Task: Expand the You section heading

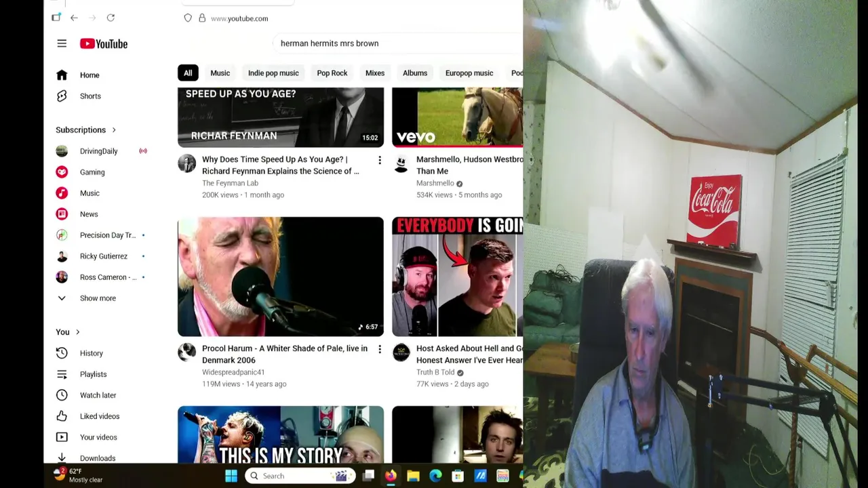Action: [x=68, y=332]
